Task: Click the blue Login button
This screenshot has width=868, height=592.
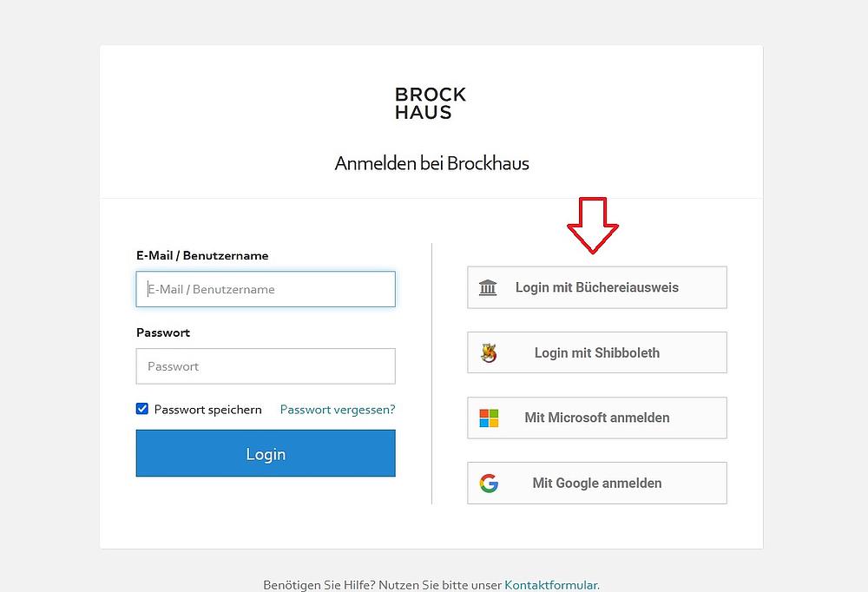Action: point(266,453)
